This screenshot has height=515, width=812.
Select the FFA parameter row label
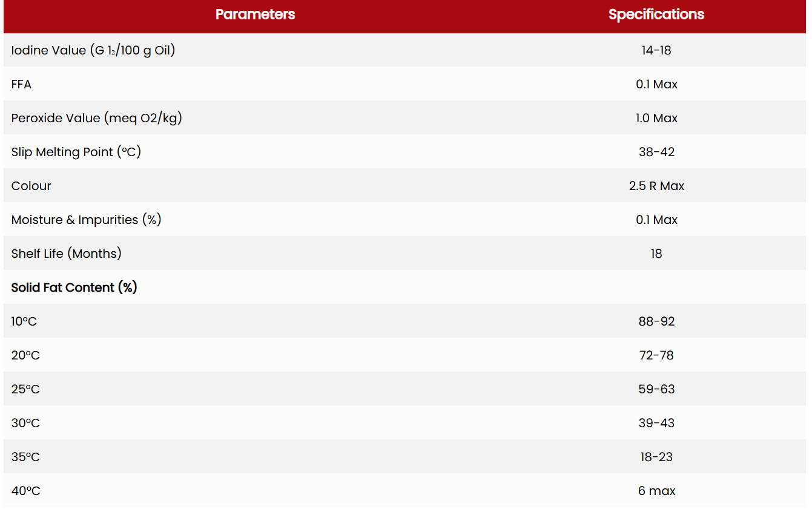pos(21,84)
